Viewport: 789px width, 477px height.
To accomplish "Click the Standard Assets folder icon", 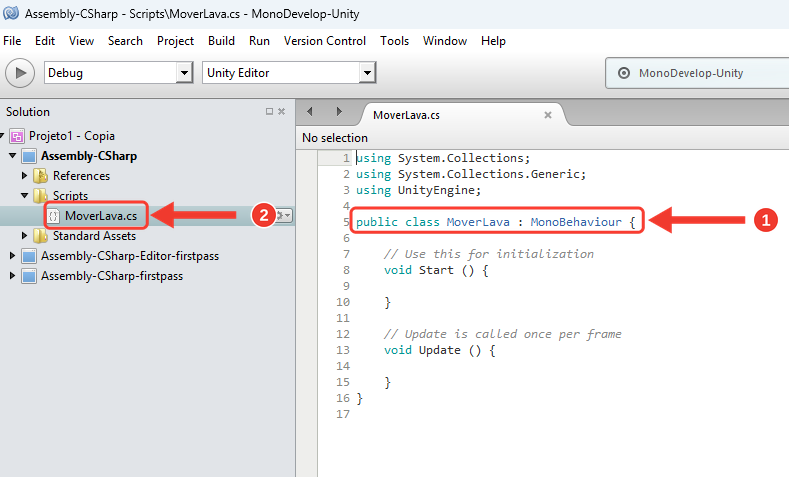I will 40,235.
